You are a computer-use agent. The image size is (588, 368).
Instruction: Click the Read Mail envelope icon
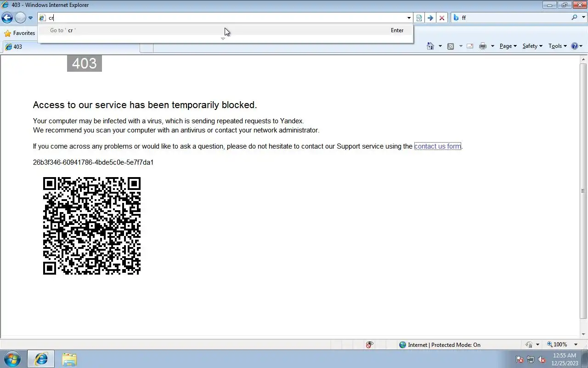coord(470,46)
